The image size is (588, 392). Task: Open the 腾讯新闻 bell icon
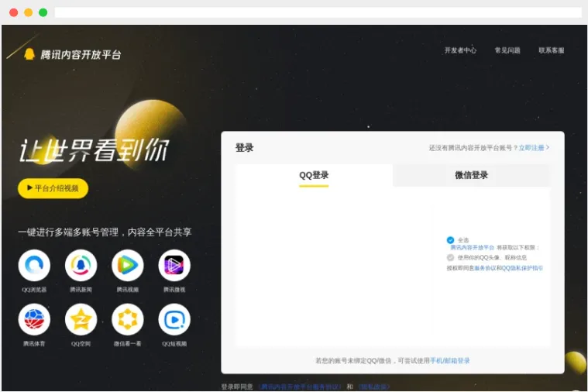[81, 265]
